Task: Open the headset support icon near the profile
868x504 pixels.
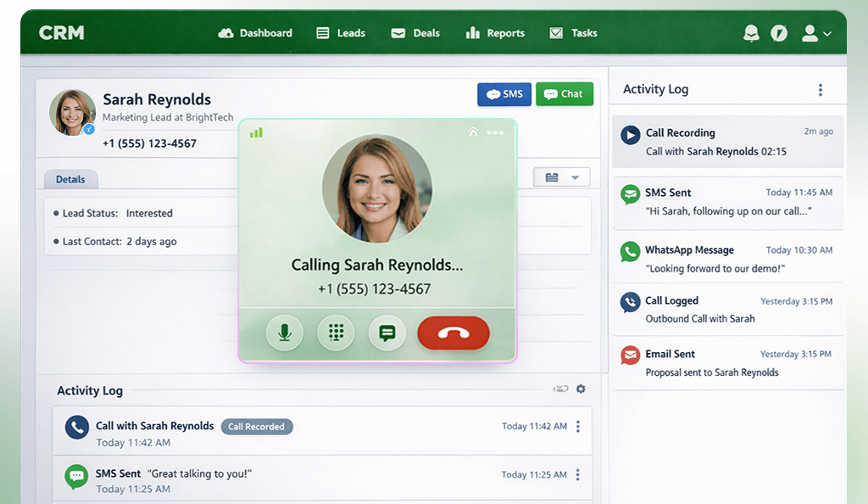Action: coord(779,33)
